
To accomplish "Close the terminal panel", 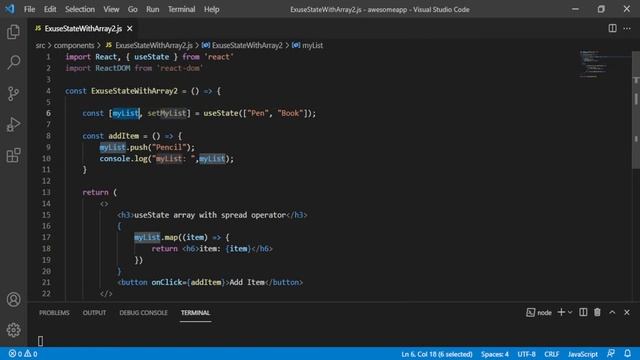I will [x=627, y=312].
